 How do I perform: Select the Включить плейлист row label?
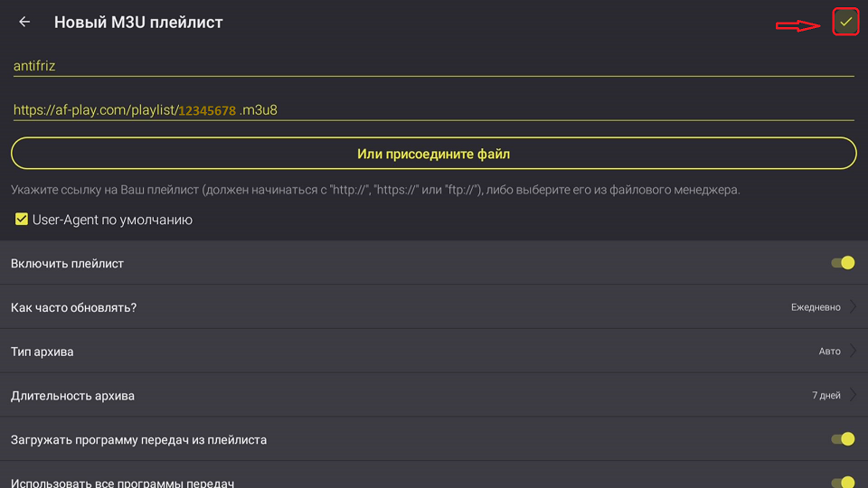point(67,264)
